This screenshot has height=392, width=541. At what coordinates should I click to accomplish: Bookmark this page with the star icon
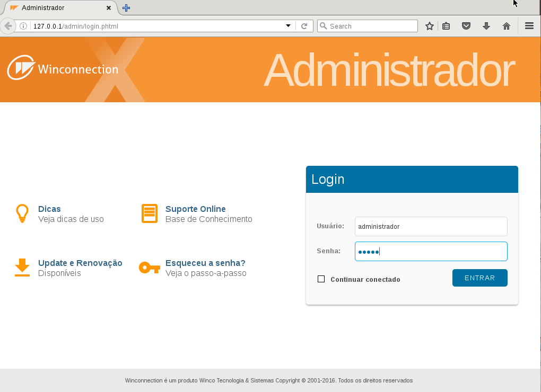pos(429,26)
